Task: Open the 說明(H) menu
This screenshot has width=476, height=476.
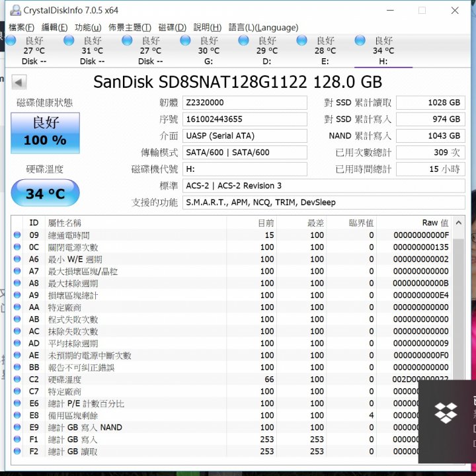Action: pyautogui.click(x=208, y=28)
